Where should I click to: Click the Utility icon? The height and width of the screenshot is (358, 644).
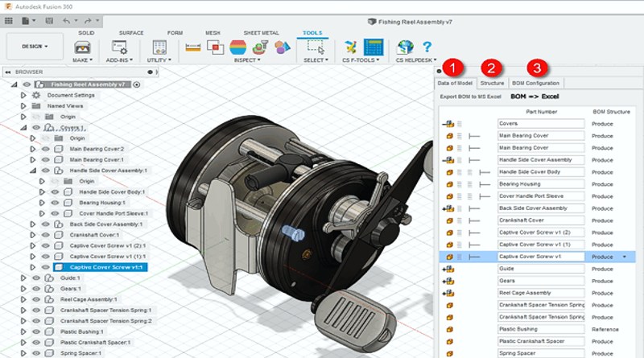(159, 47)
